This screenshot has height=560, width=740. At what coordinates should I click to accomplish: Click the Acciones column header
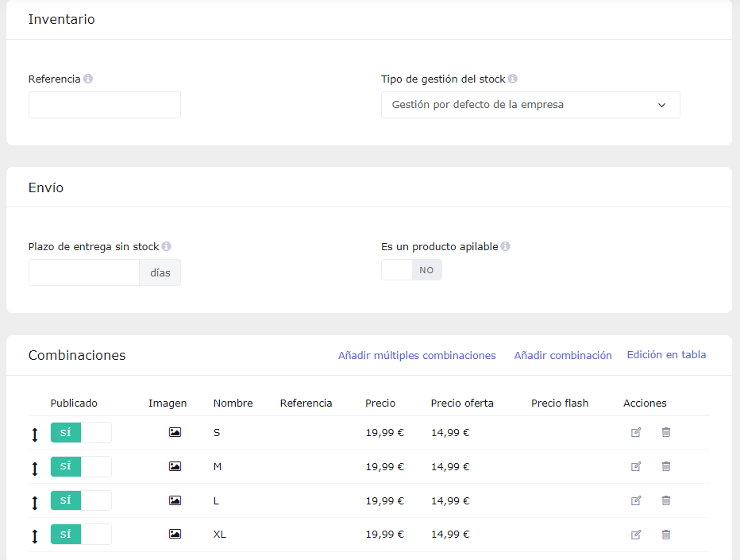click(645, 404)
